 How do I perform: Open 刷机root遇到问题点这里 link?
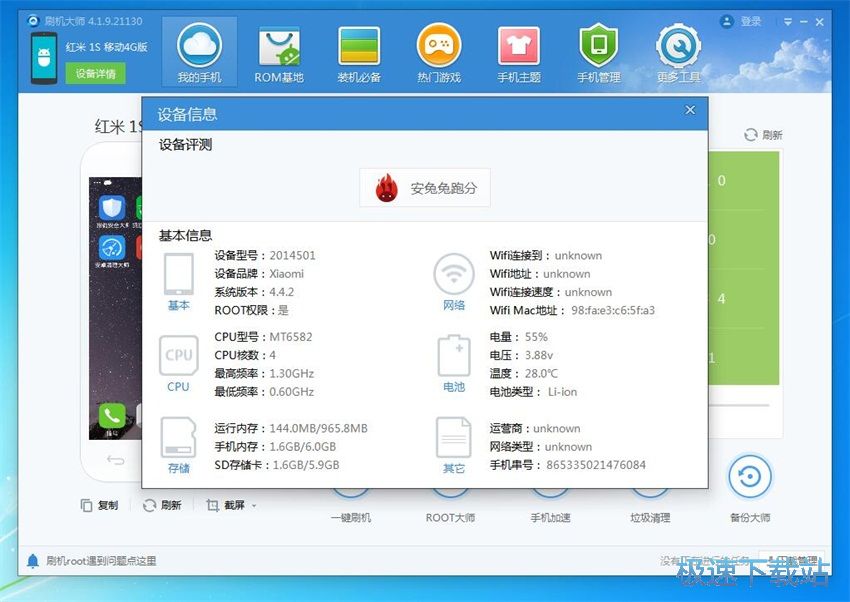[101, 561]
